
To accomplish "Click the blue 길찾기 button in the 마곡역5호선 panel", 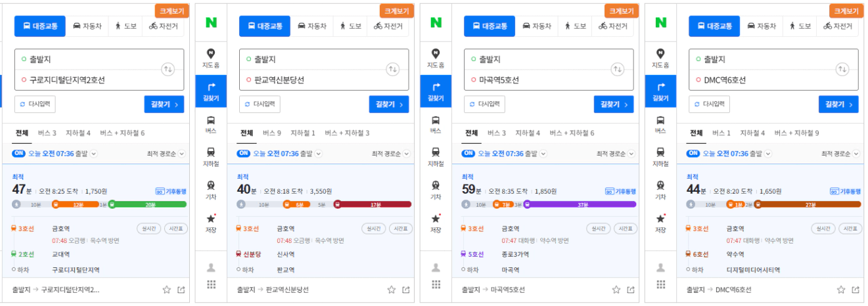I will 614,104.
